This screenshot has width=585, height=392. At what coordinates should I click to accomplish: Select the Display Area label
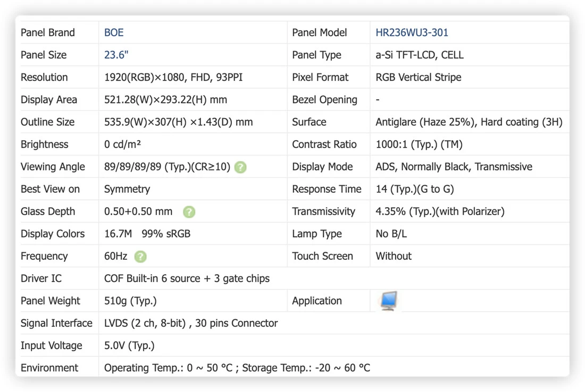(49, 99)
